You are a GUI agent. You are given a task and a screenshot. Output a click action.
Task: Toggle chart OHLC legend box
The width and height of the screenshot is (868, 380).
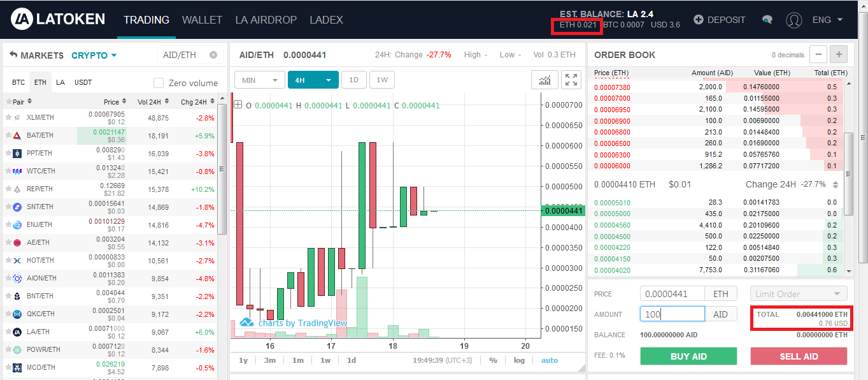coord(238,105)
